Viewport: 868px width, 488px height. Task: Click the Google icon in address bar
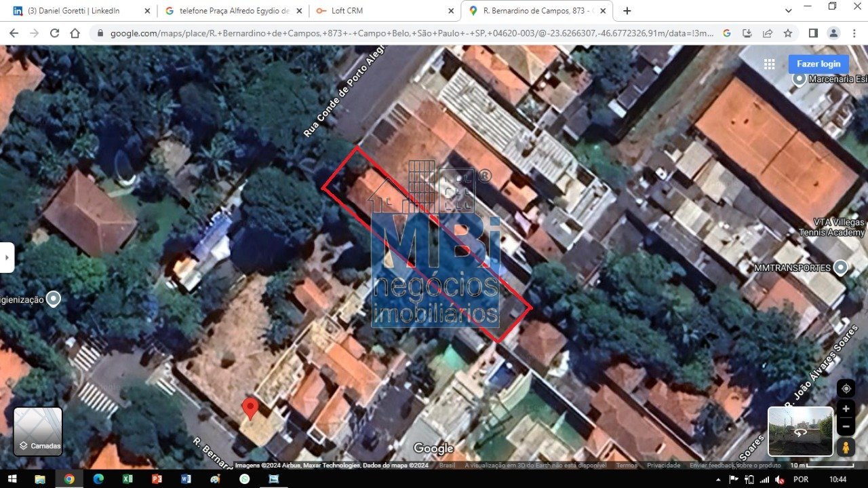point(727,33)
